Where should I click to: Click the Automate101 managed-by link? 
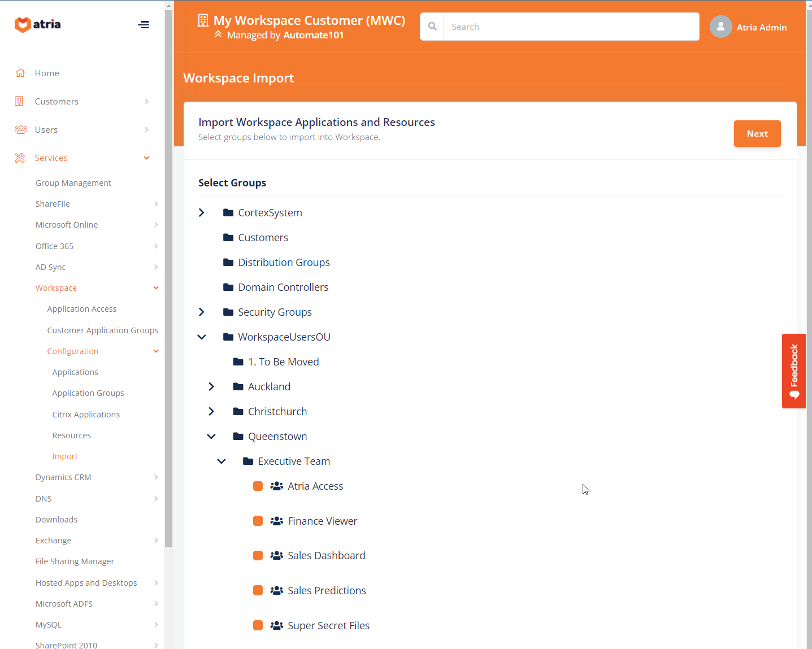click(x=314, y=35)
